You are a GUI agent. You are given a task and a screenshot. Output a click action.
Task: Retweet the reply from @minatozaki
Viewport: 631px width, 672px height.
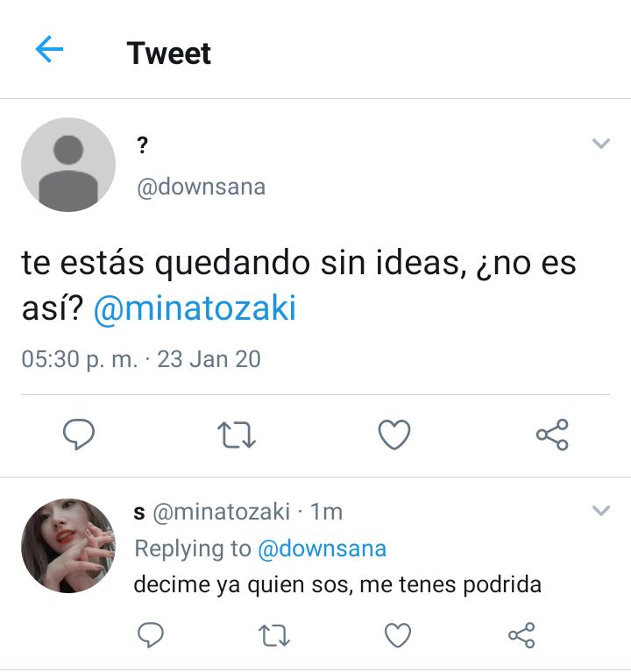(x=274, y=635)
